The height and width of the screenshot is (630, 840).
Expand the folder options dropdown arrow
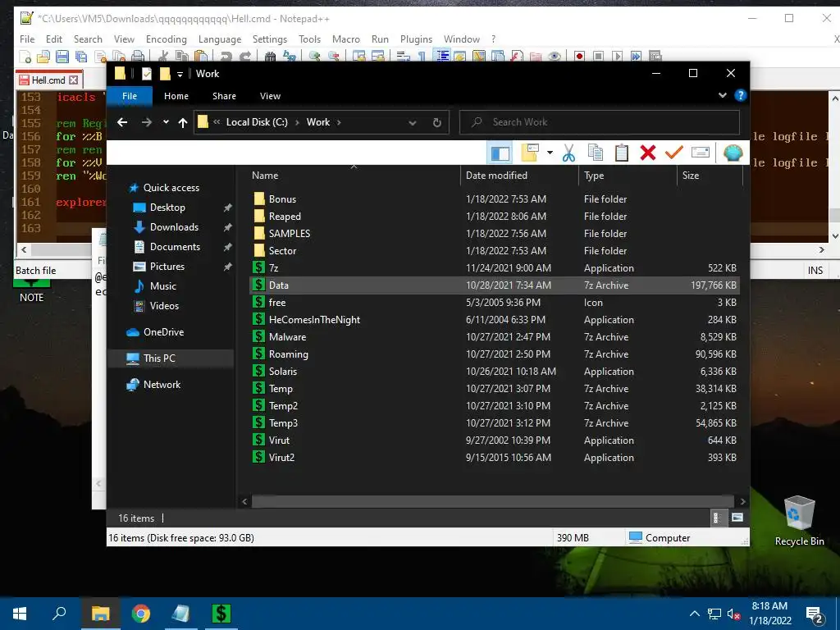coord(550,153)
